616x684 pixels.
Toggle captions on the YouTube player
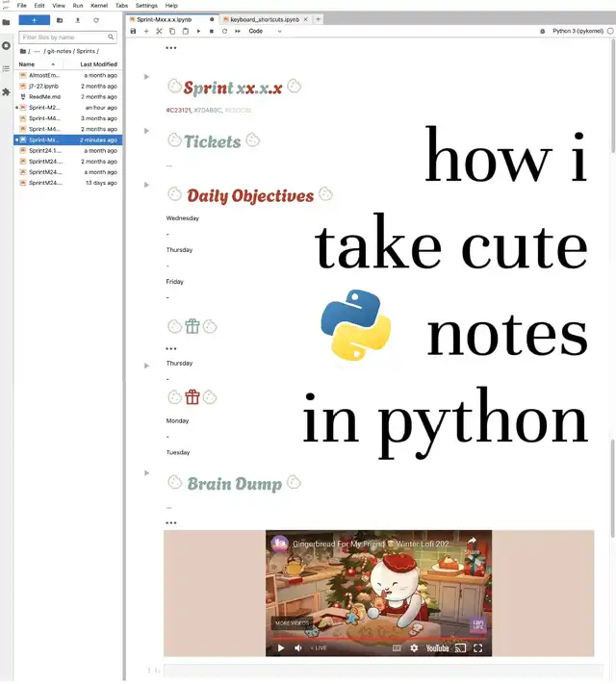tap(396, 647)
